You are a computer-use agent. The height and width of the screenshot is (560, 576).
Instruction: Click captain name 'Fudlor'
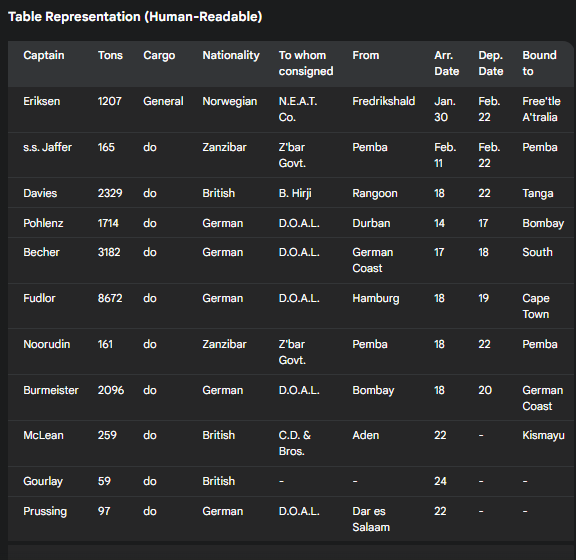tap(39, 298)
